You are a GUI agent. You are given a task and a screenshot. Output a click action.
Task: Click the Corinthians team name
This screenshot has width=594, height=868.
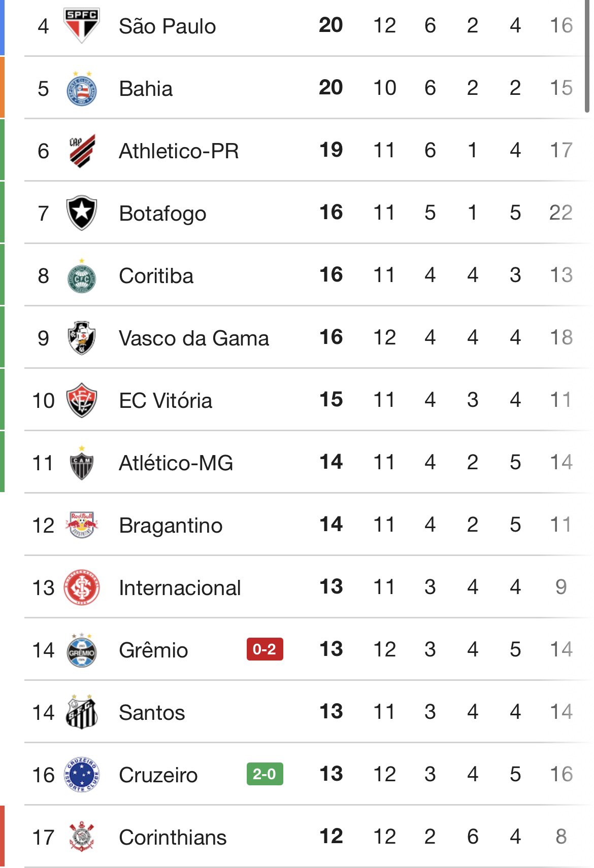pos(173,838)
